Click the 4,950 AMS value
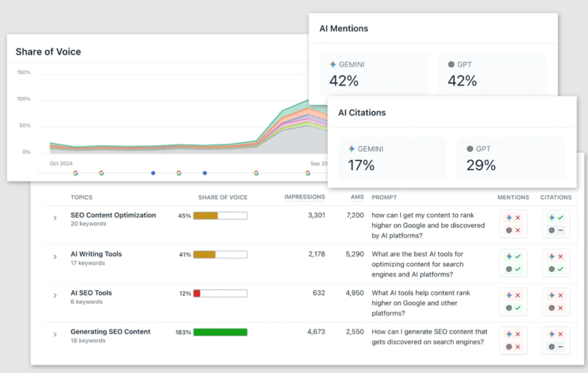The image size is (588, 373). (x=355, y=293)
